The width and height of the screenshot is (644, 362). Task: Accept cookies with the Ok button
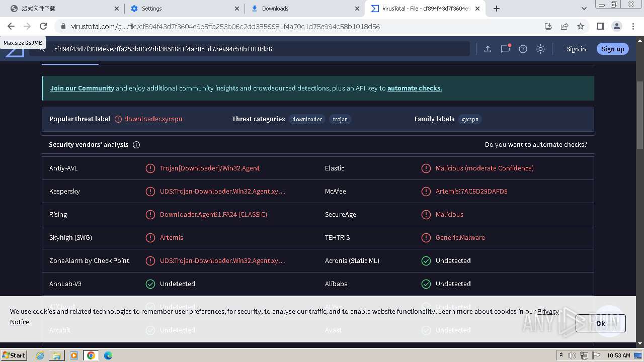click(601, 323)
